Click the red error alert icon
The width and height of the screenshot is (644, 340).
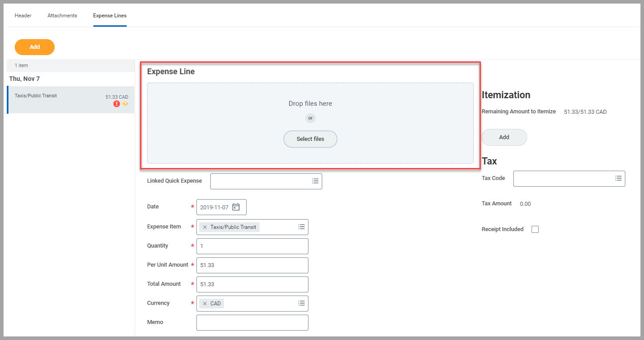point(116,104)
